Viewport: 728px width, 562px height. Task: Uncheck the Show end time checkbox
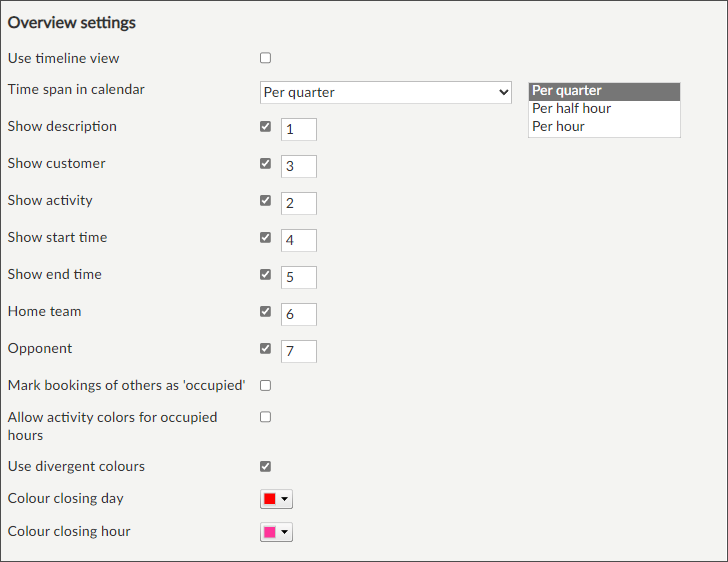266,274
